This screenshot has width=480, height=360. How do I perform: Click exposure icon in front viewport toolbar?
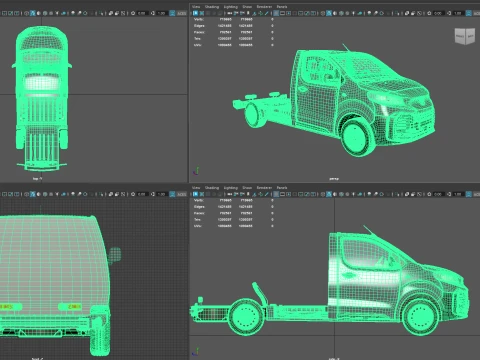(133, 194)
